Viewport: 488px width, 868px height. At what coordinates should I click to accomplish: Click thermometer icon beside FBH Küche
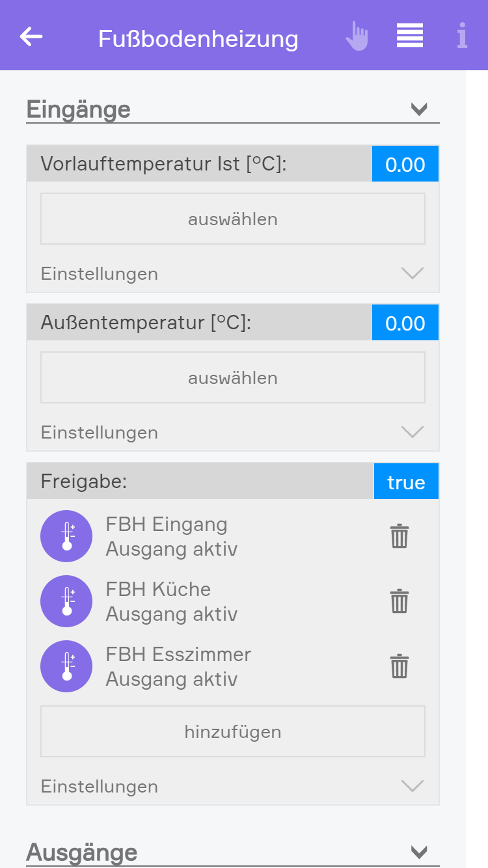tap(66, 601)
